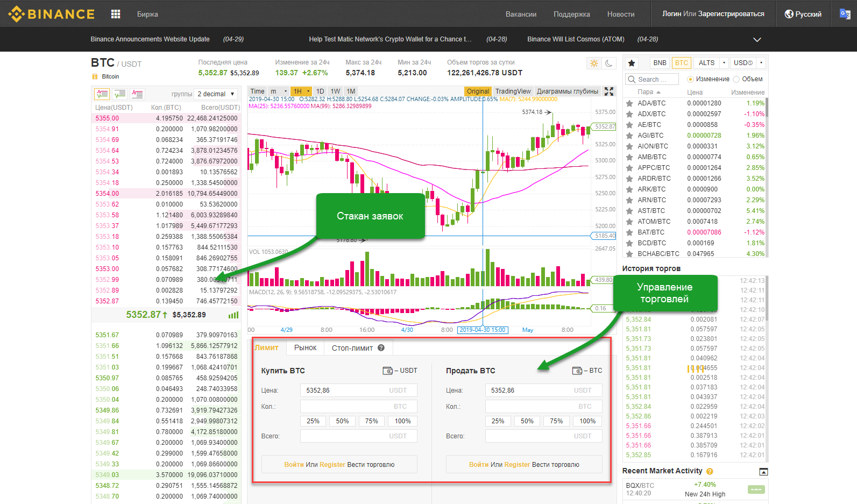Select the Original chart tab
This screenshot has height=504, width=857.
click(x=478, y=91)
